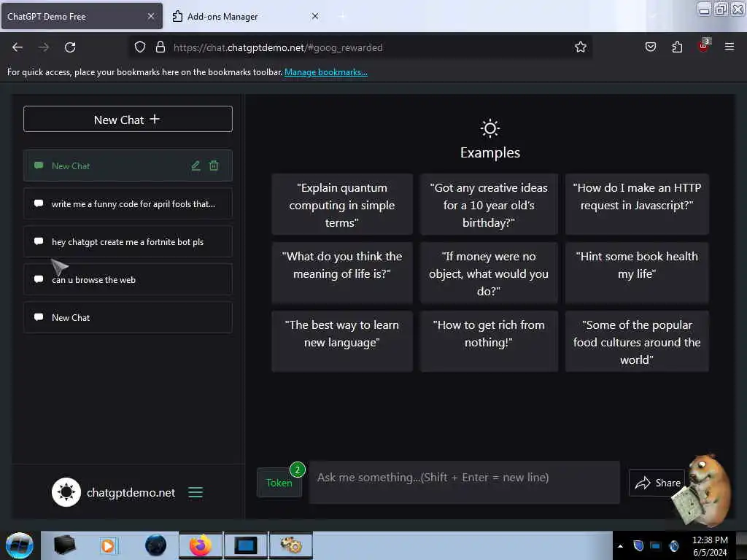Choose the Hint some book health example
747x560 pixels.
click(637, 273)
